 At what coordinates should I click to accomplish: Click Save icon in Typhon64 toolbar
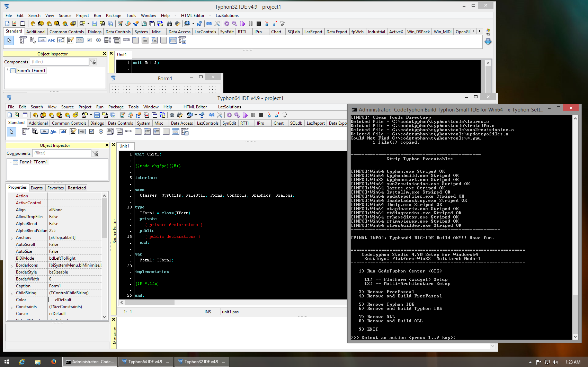(97, 115)
